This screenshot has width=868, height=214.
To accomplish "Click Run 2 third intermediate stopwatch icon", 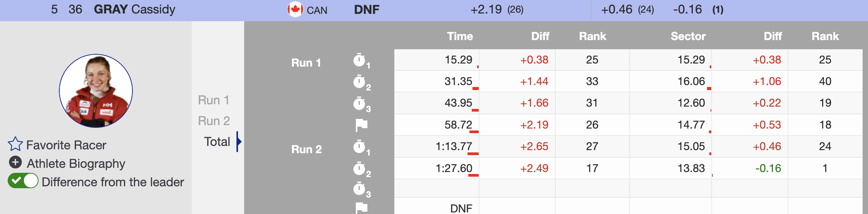I will [x=359, y=189].
